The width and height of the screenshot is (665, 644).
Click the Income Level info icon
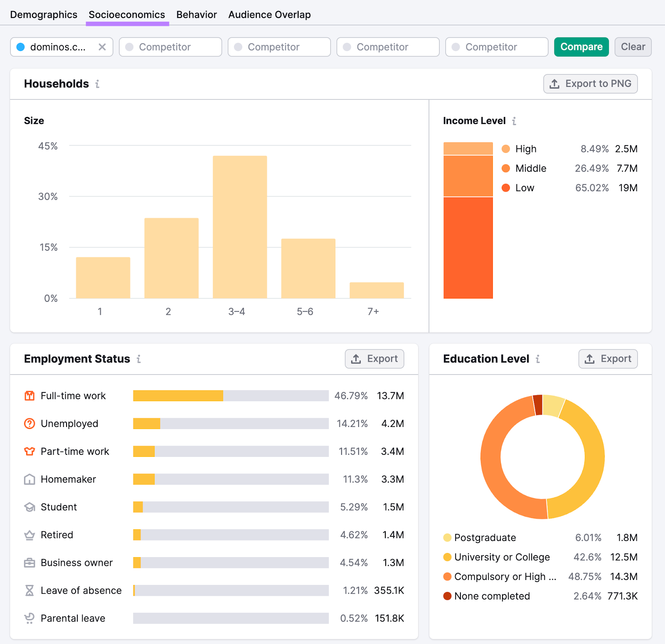pos(515,121)
